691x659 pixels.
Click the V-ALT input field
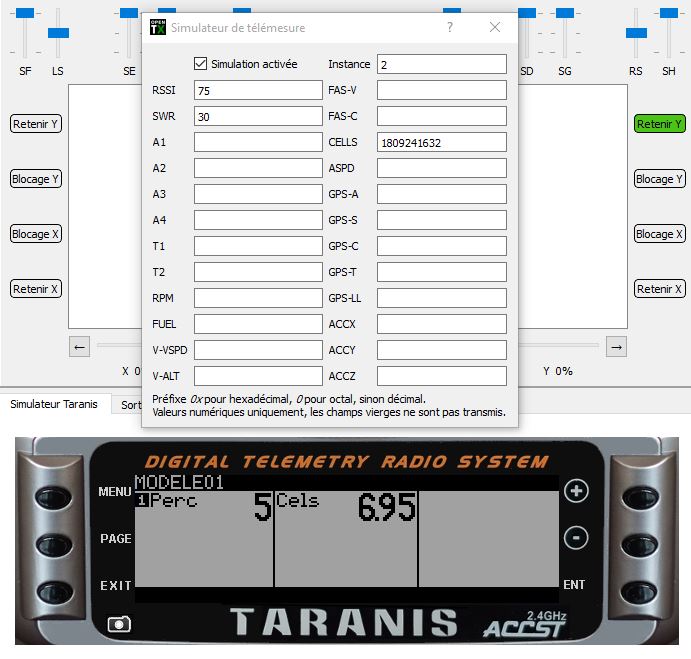[x=258, y=376]
